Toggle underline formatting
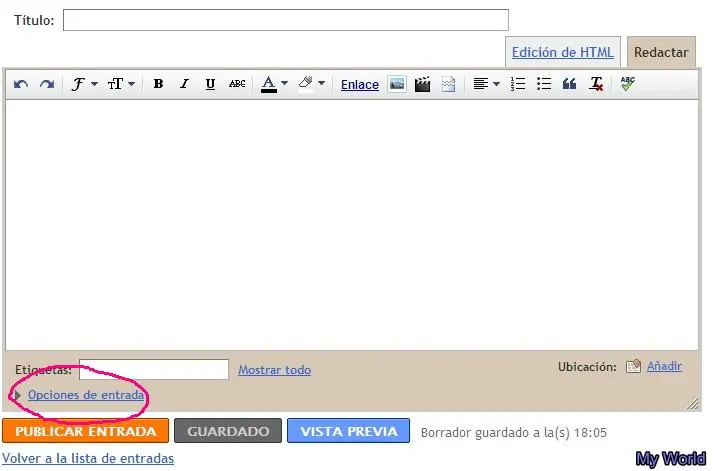This screenshot has height=471, width=718. pos(210,84)
